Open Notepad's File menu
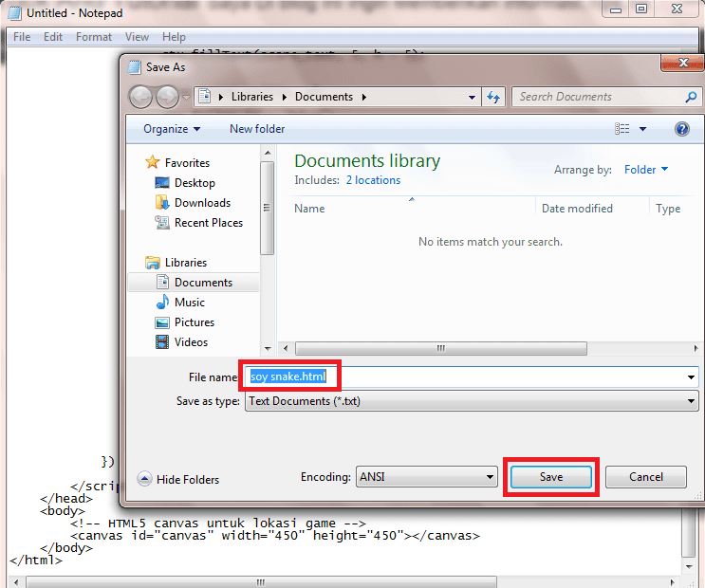705x588 pixels. (22, 37)
